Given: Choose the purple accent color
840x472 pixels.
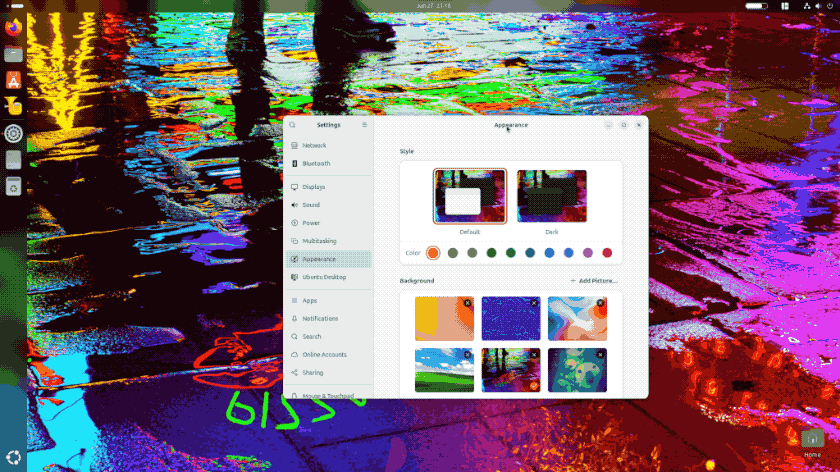Looking at the screenshot, I should 588,253.
